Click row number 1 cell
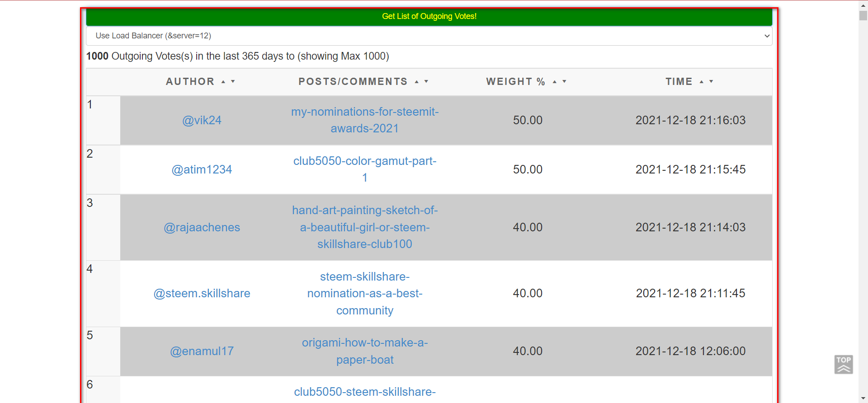The image size is (868, 403). [103, 120]
